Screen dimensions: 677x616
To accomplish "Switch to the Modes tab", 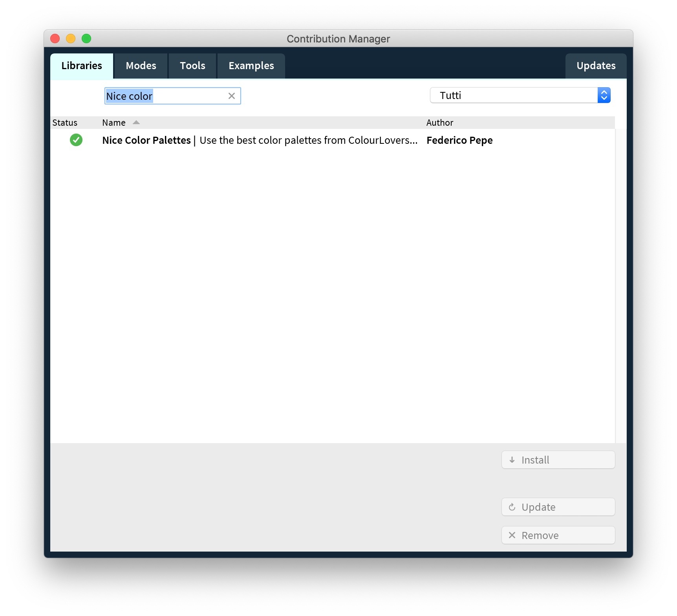I will point(141,66).
